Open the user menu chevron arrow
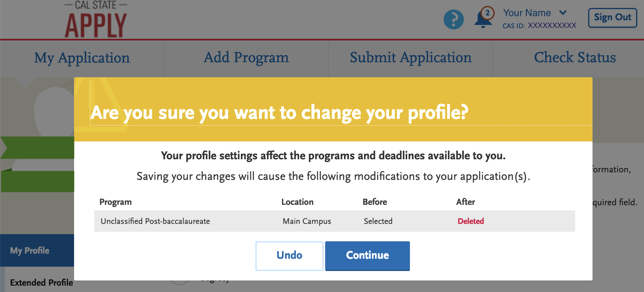 [562, 13]
